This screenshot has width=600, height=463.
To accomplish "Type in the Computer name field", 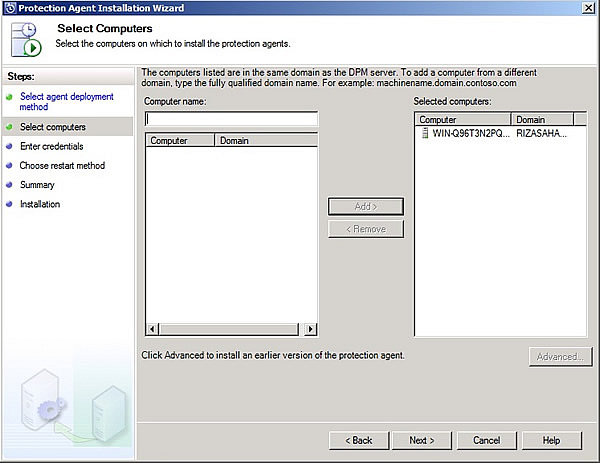I will tap(231, 119).
